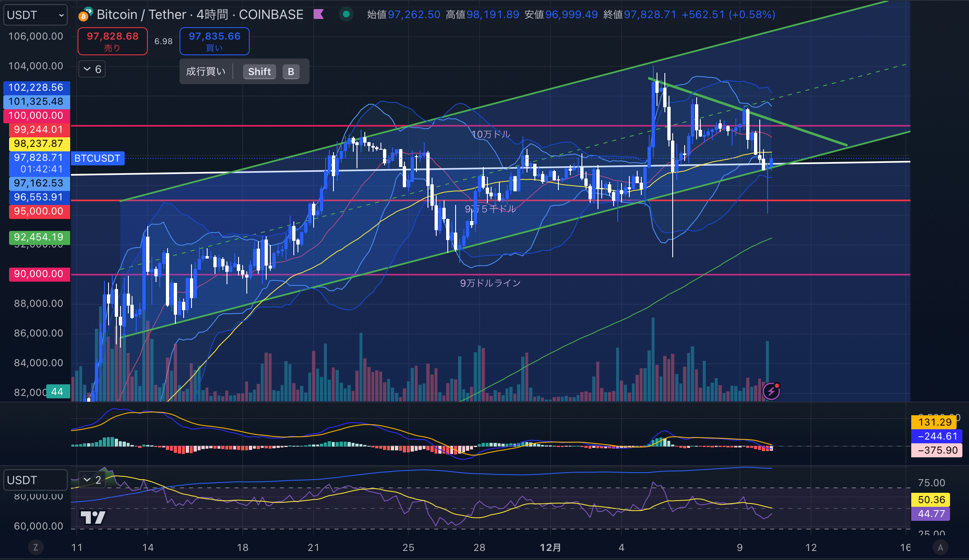Image resolution: width=969 pixels, height=560 pixels.
Task: Click the RSI value 50.36 label
Action: [931, 500]
